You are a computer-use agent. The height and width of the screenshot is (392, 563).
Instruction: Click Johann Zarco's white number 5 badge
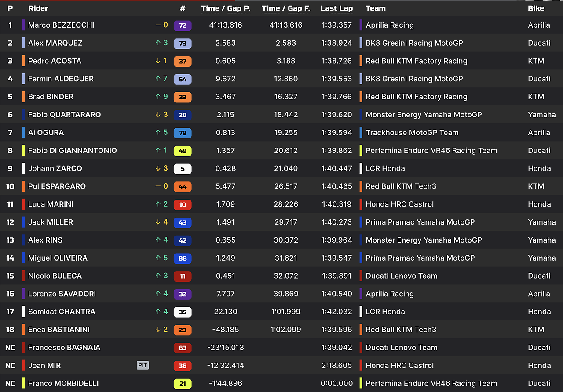pos(183,169)
